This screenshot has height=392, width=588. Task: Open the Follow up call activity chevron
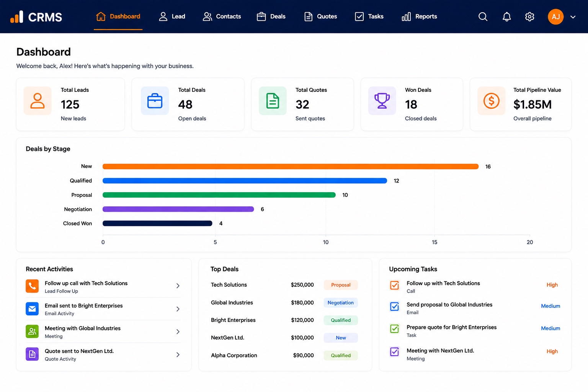tap(178, 286)
